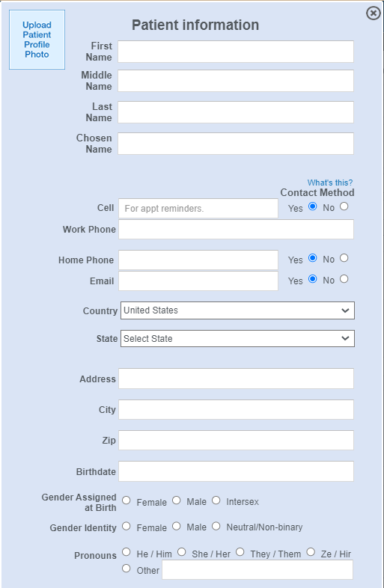The image size is (384, 588).
Task: Select Neutral/Non-binary gender identity
Action: (216, 526)
